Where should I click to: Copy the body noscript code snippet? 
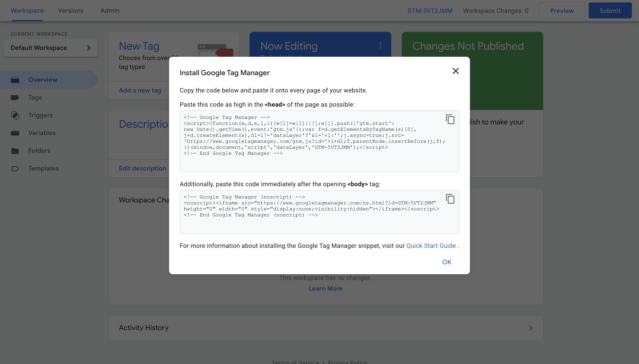450,199
